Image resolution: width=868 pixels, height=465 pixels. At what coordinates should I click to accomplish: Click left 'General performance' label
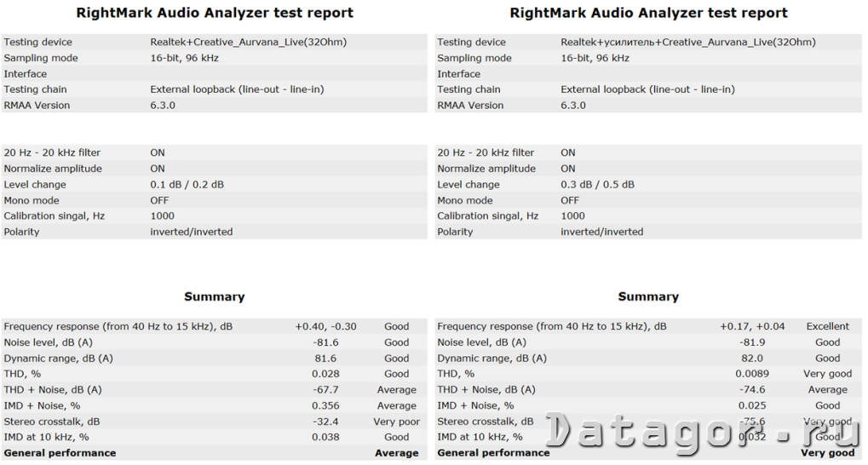click(60, 453)
